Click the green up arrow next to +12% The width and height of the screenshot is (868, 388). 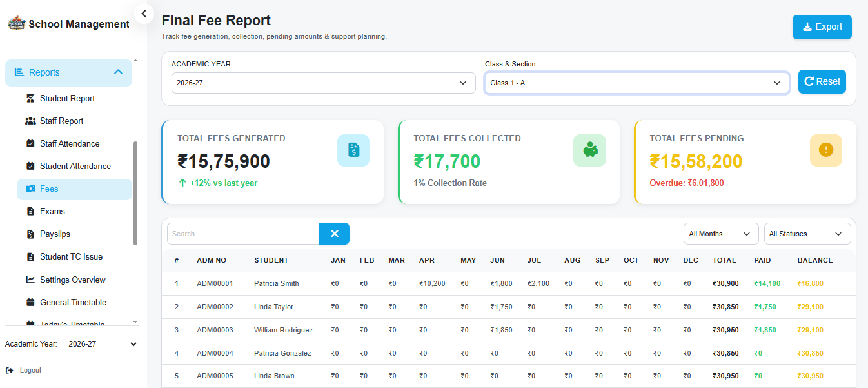pyautogui.click(x=182, y=183)
